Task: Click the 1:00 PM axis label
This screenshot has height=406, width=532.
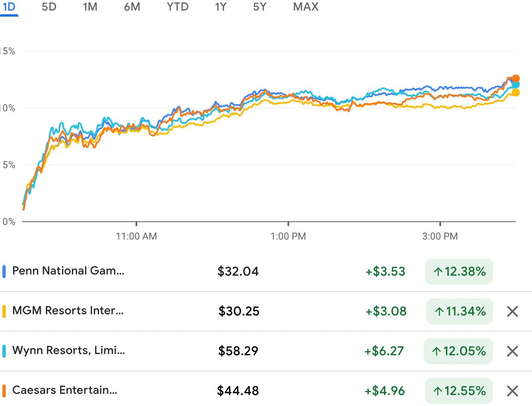Action: 288,236
